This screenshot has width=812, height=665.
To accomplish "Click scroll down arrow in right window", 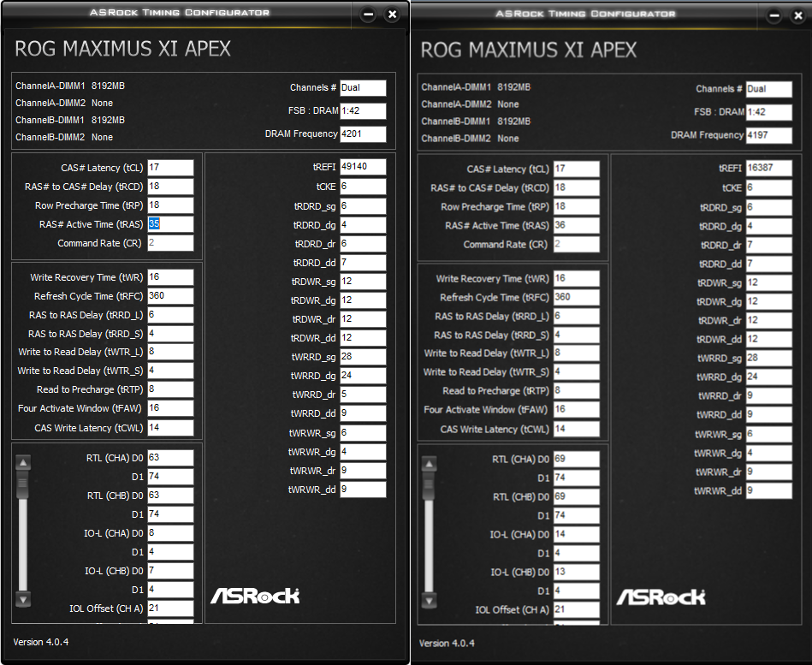I will [429, 601].
